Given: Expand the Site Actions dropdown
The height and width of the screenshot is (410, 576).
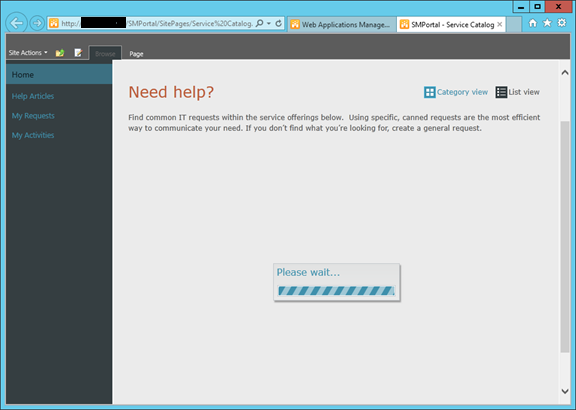Looking at the screenshot, I should (28, 53).
